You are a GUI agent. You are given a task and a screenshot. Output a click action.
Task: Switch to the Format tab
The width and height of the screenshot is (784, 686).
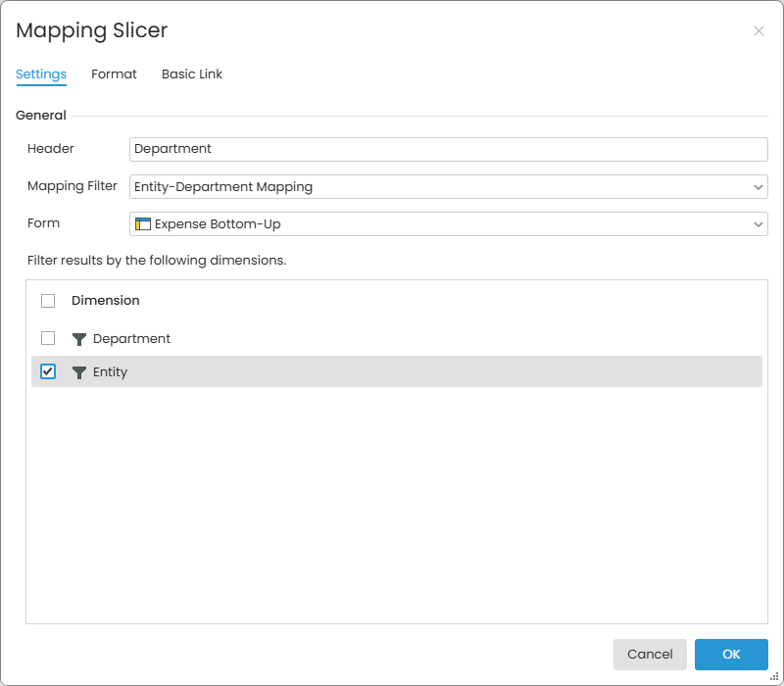point(114,74)
